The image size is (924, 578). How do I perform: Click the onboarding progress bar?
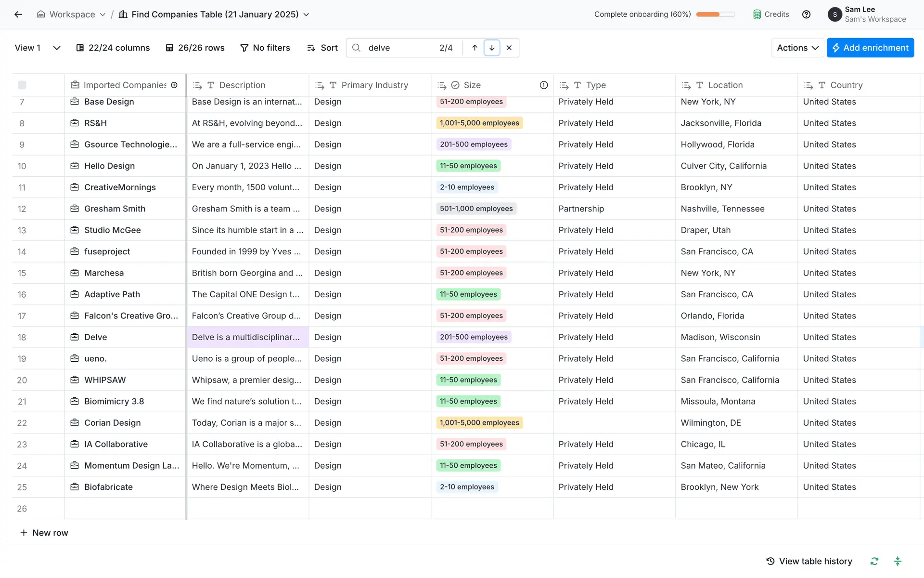715,14
